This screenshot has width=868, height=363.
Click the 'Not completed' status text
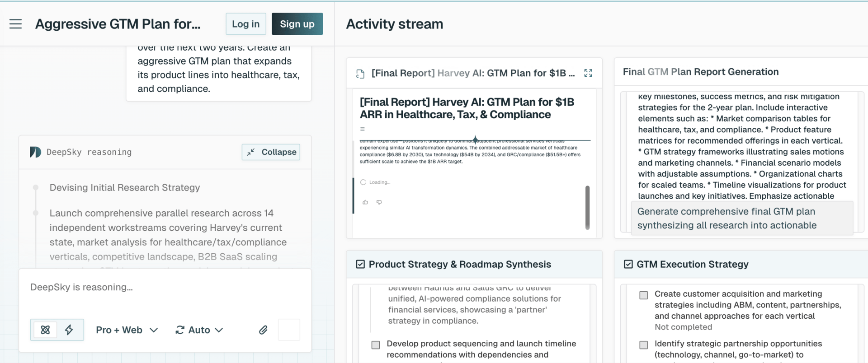[x=684, y=327]
